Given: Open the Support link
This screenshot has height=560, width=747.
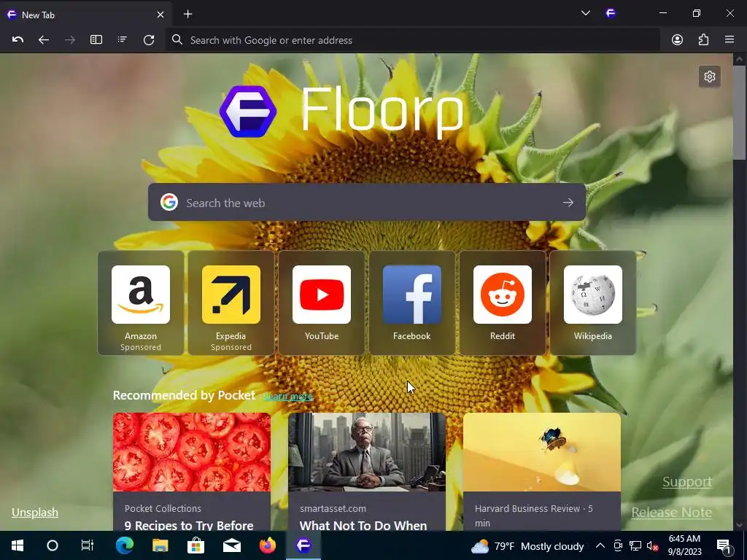Looking at the screenshot, I should (x=687, y=482).
